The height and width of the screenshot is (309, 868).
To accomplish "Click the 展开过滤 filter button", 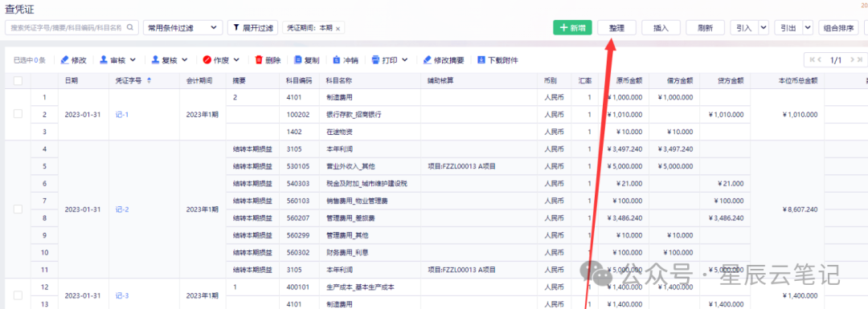I will click(x=252, y=27).
